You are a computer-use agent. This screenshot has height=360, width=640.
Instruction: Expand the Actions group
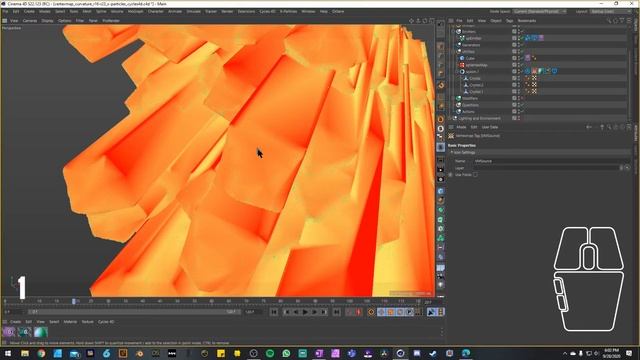[453, 111]
